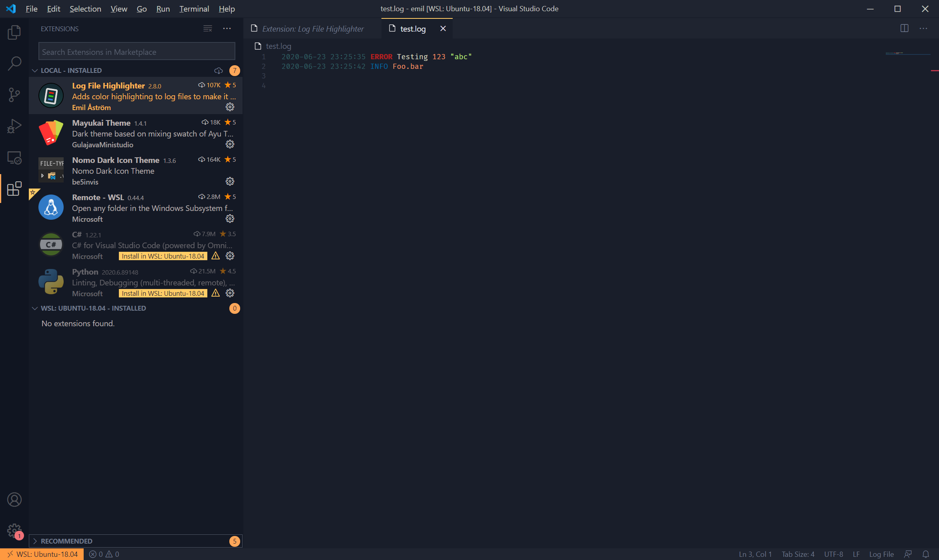This screenshot has width=939, height=560.
Task: Open the Accounts icon in activity bar
Action: click(14, 500)
